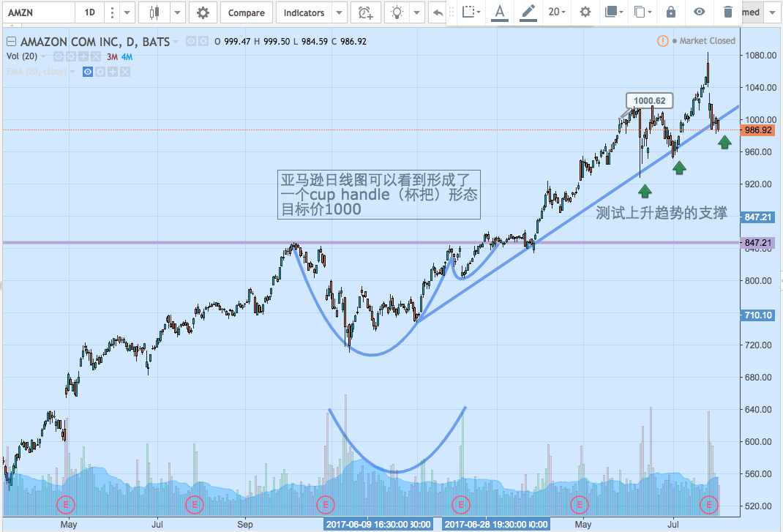Remove Vol (20) indicator with X icon
Viewport: 783px width, 532px height.
(96, 56)
